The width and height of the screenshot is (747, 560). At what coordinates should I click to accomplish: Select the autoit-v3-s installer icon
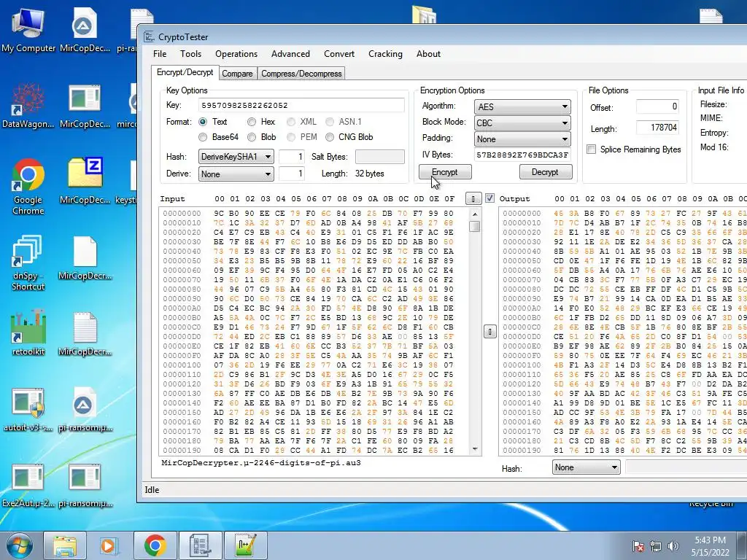pos(28,410)
